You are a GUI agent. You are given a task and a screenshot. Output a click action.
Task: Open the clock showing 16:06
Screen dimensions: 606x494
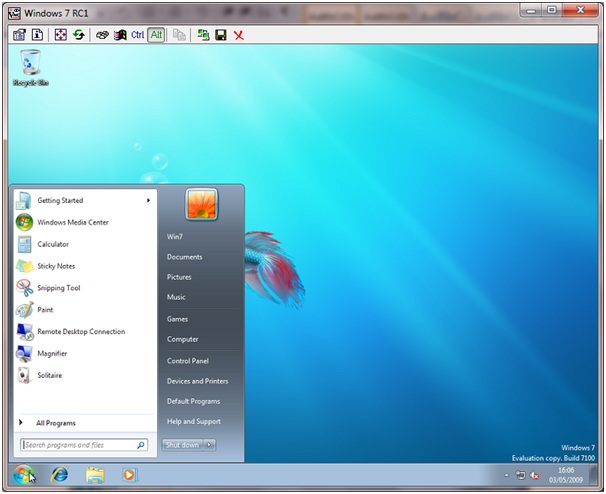566,475
